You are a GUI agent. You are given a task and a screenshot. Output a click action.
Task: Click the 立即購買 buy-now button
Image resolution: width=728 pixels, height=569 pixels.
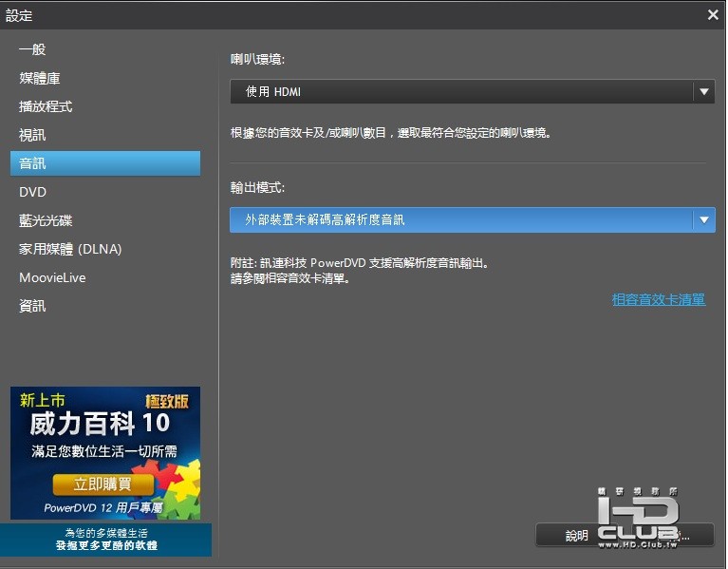[x=103, y=484]
